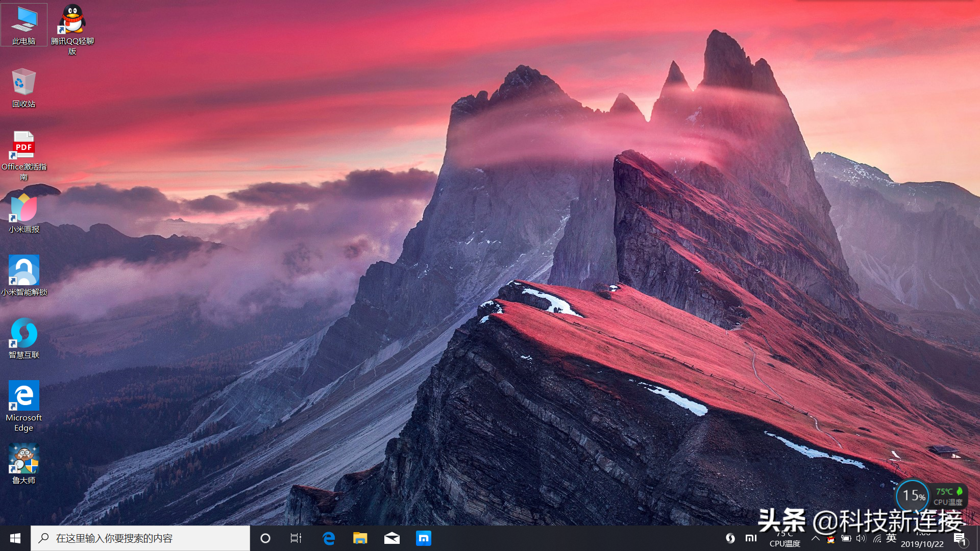980x551 pixels.
Task: Select the 此电脑 desktop icon
Action: pos(24,26)
